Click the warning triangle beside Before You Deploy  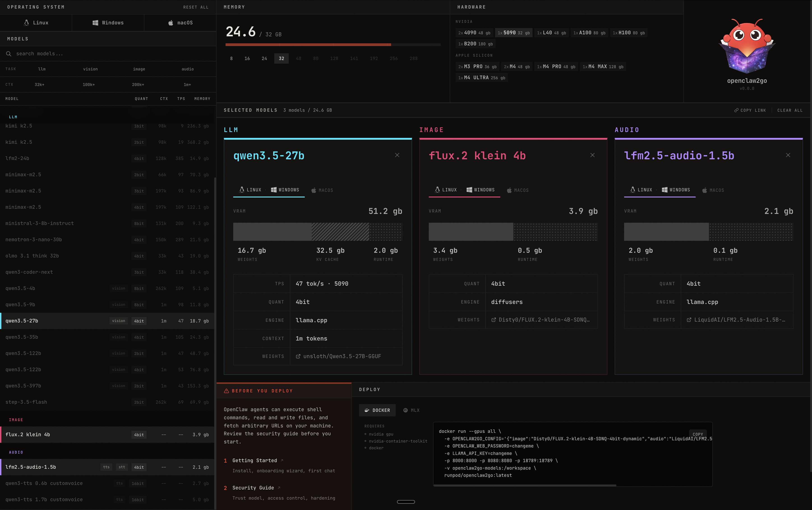coord(226,391)
